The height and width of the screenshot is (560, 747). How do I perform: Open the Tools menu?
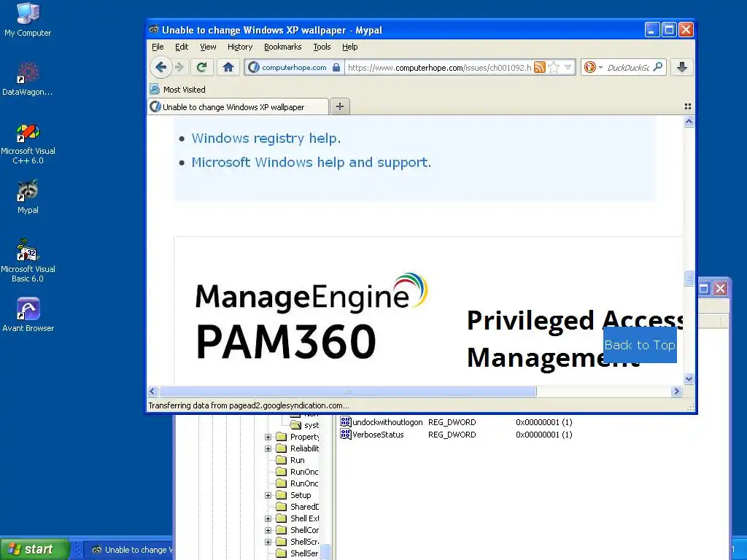(x=322, y=47)
